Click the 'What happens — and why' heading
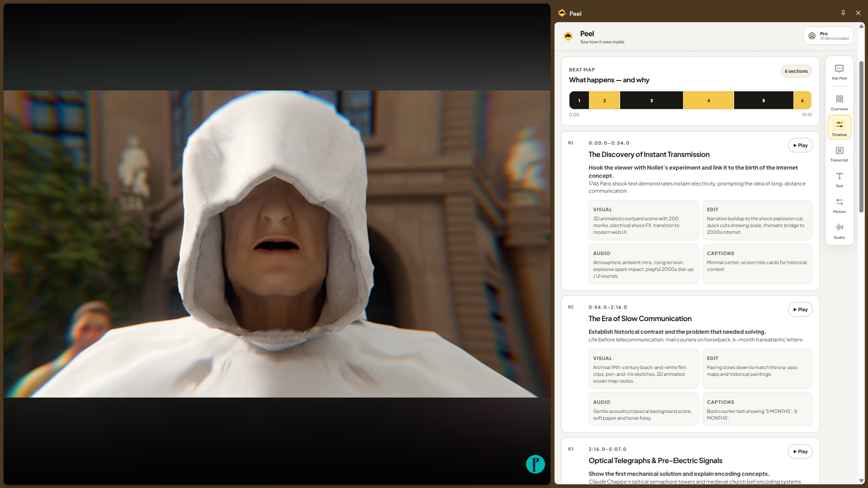Image resolution: width=868 pixels, height=488 pixels. (x=609, y=80)
